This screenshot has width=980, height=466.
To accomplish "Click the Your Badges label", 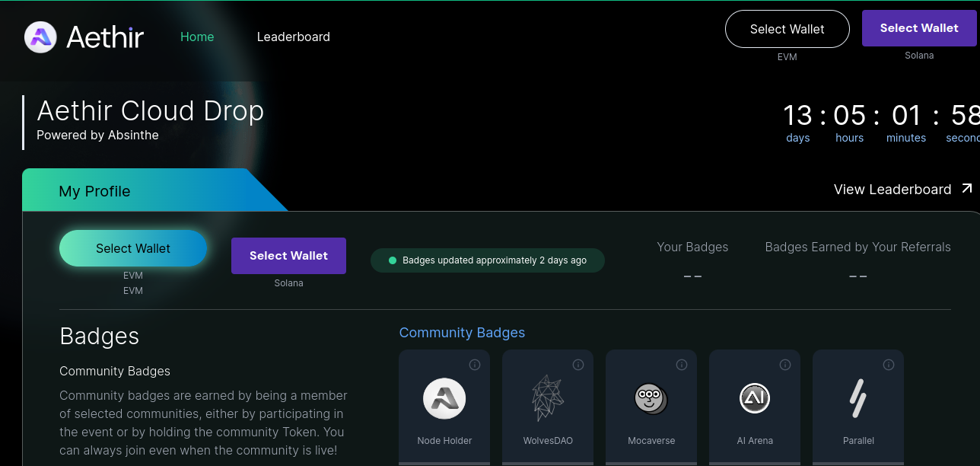I will (692, 247).
